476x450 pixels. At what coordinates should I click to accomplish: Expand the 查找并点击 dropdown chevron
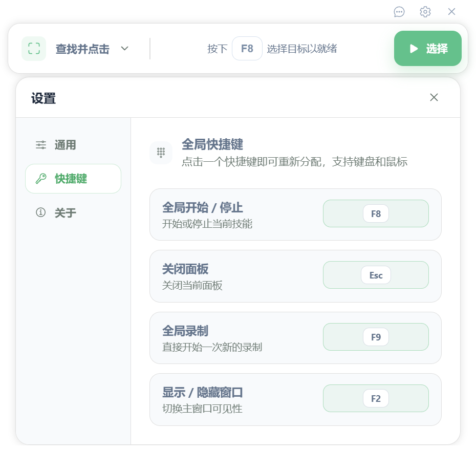(x=124, y=48)
